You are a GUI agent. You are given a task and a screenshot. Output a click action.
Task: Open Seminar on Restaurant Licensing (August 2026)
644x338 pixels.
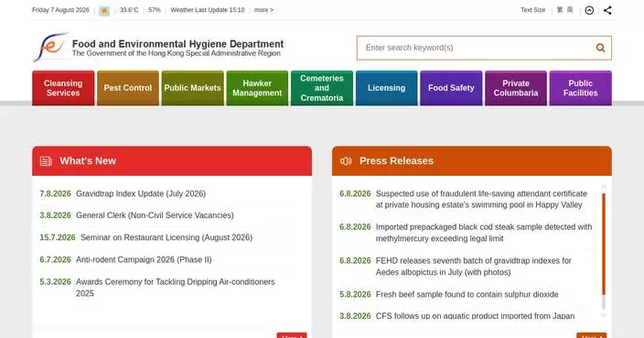(166, 237)
